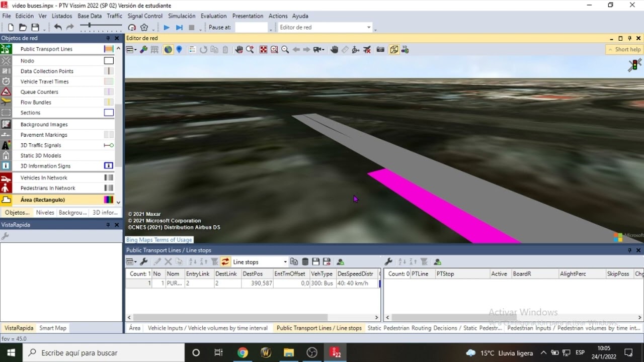
Task: Toggle Pedestrians In Network display swatch
Action: pyautogui.click(x=109, y=188)
